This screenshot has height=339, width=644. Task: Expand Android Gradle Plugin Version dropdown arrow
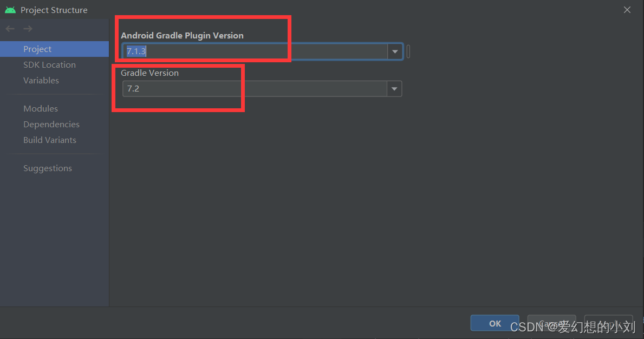click(395, 51)
